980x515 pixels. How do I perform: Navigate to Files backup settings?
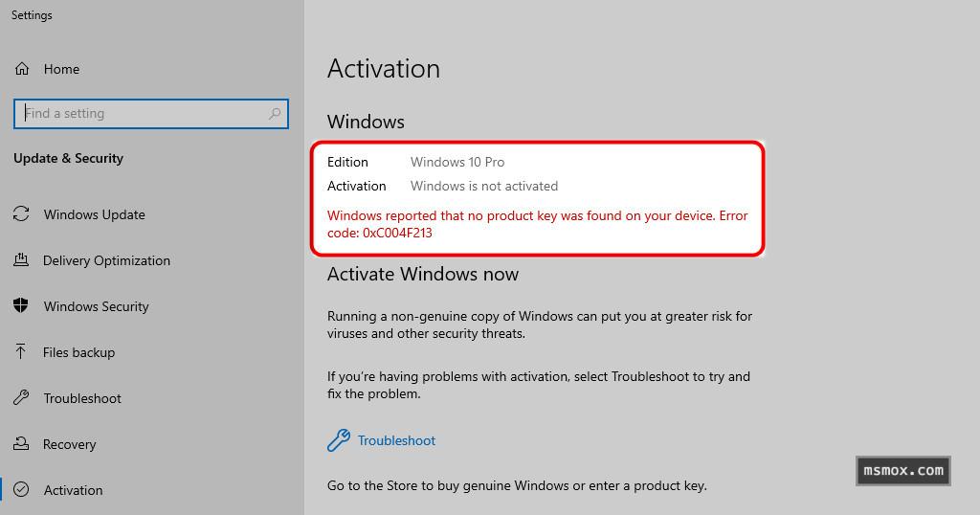pyautogui.click(x=78, y=352)
